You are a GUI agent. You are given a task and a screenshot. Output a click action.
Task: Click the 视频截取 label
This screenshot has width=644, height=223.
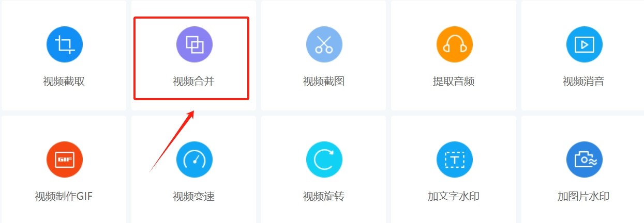point(64,81)
